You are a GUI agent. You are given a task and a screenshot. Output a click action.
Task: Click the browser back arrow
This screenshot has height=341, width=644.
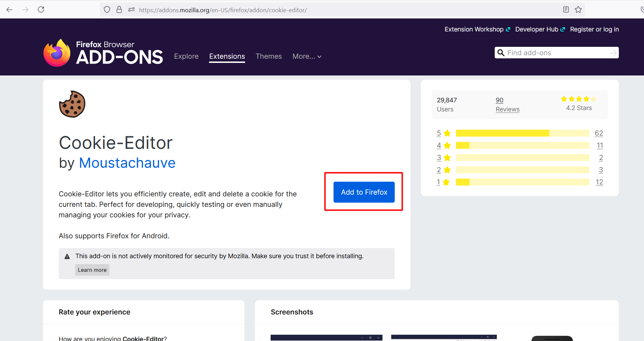pos(9,10)
